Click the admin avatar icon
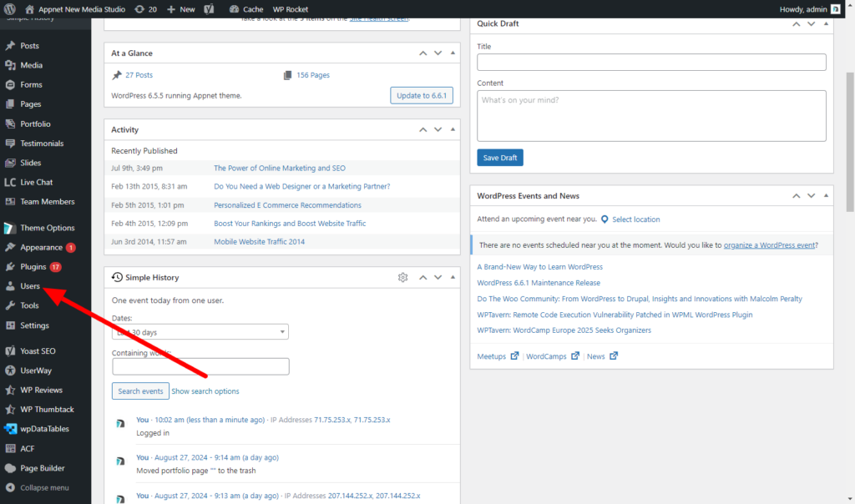This screenshot has width=855, height=504. 835,9
